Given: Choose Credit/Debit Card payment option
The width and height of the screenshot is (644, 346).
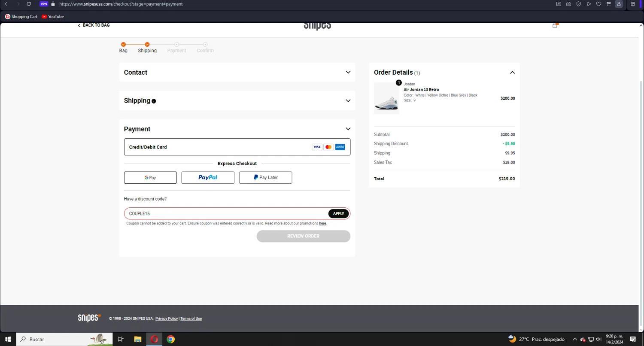Looking at the screenshot, I should click(x=237, y=147).
